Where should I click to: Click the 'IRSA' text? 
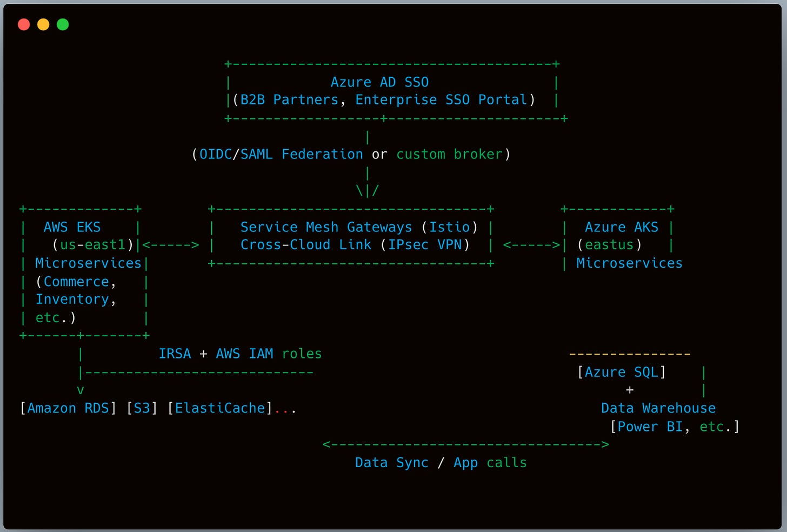point(175,354)
